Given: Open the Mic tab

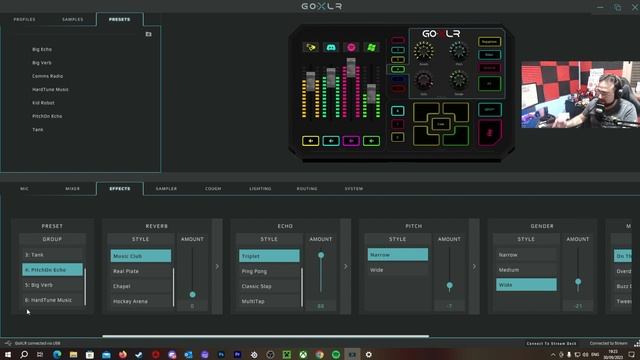Looking at the screenshot, I should [x=24, y=189].
